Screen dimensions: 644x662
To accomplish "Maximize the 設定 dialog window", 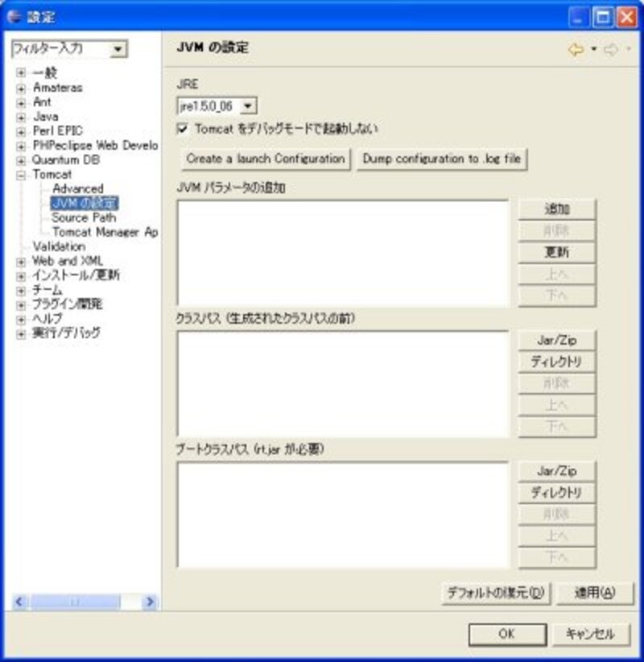I will 603,18.
